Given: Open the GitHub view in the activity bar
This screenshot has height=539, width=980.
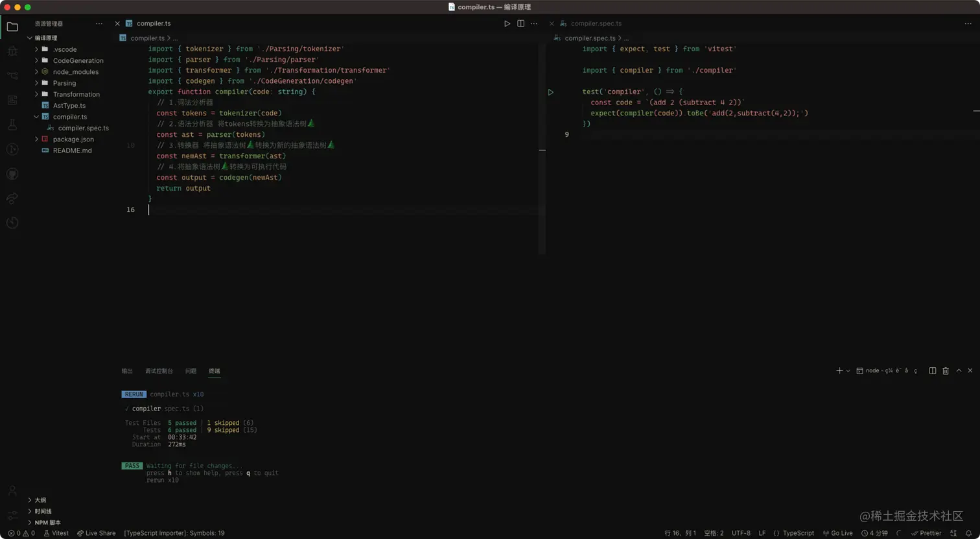Looking at the screenshot, I should point(12,174).
